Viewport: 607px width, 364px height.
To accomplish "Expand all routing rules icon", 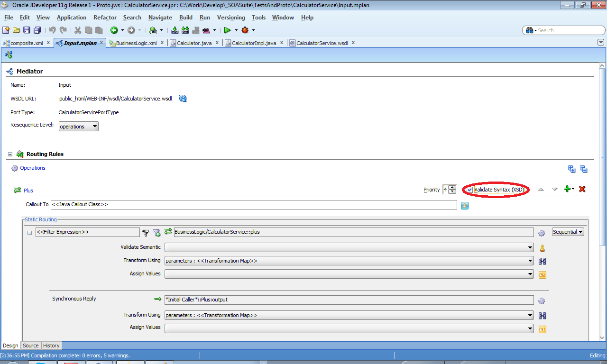I will pos(571,169).
